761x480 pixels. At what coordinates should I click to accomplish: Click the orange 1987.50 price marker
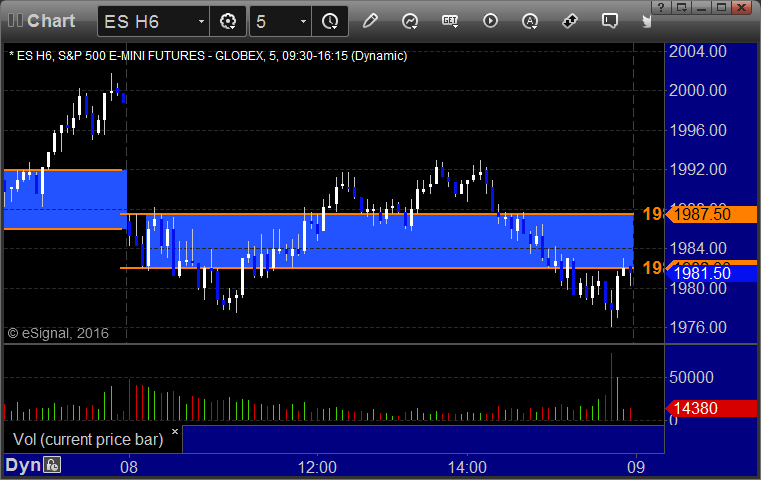point(710,214)
